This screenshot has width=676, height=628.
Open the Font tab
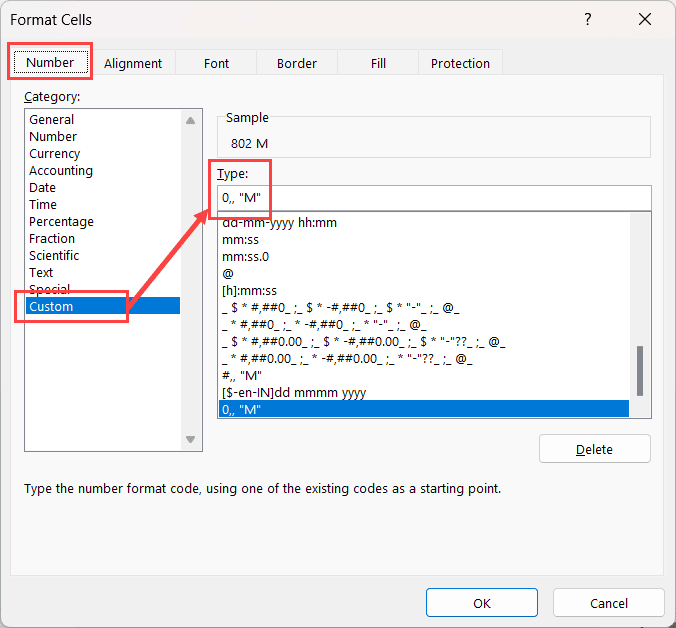tap(216, 63)
